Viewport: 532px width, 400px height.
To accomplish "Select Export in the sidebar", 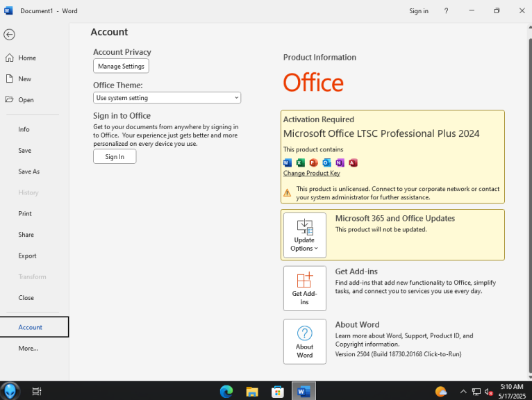I will point(27,256).
